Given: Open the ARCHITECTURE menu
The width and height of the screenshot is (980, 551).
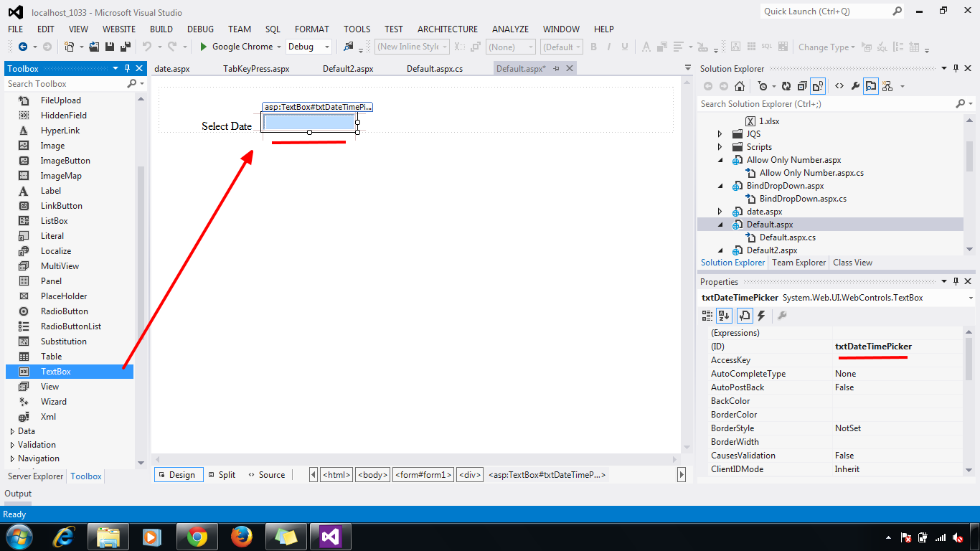Looking at the screenshot, I should coord(448,29).
